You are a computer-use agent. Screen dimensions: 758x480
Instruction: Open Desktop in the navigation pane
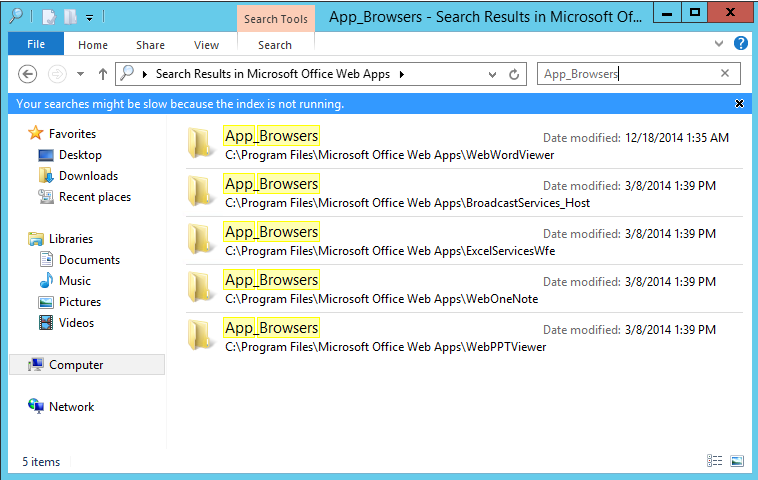80,155
